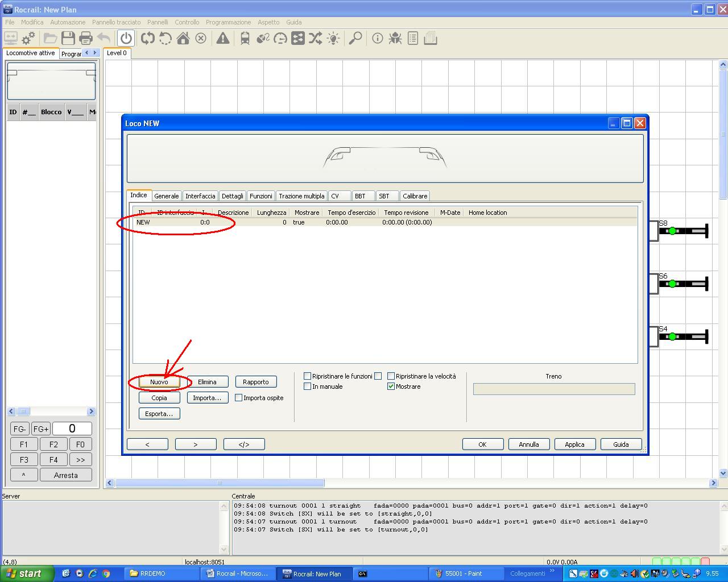
Task: Click the warning triangle emergency icon
Action: pos(223,38)
